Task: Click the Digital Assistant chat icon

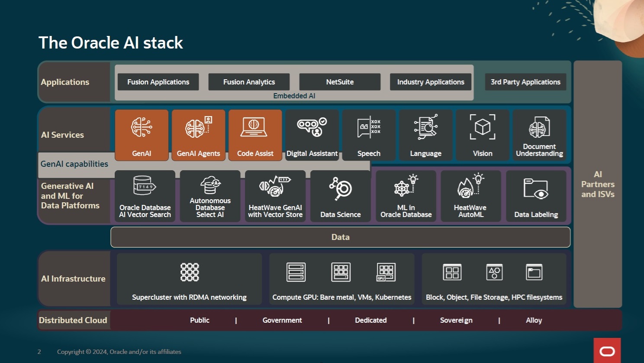Action: (312, 127)
